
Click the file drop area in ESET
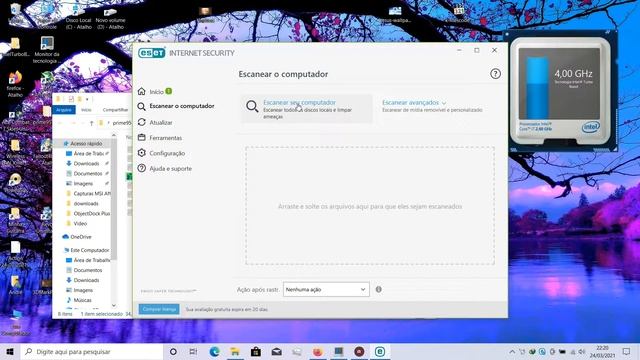370,206
